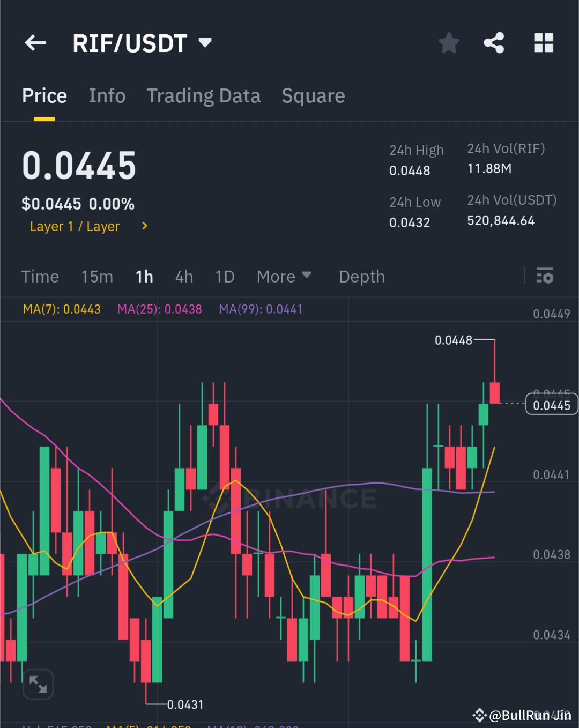This screenshot has height=728, width=579.
Task: Open Layer 1 / Layer category chevron
Action: [x=144, y=226]
